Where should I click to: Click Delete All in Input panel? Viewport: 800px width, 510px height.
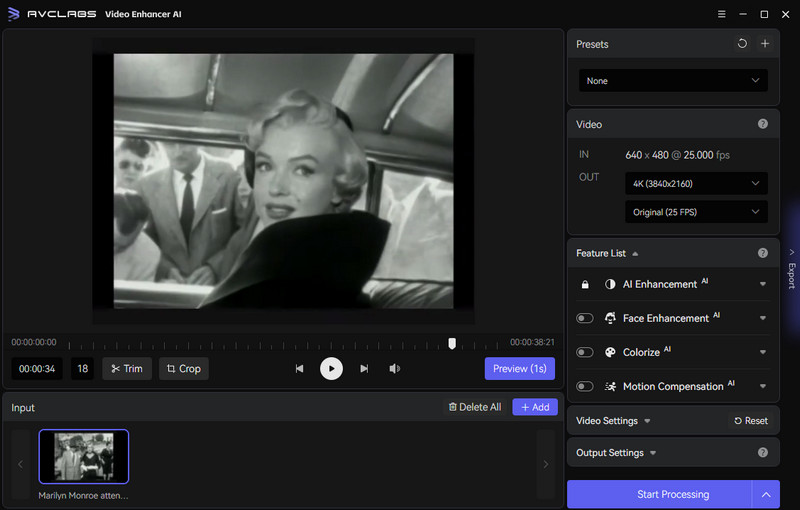tap(475, 407)
